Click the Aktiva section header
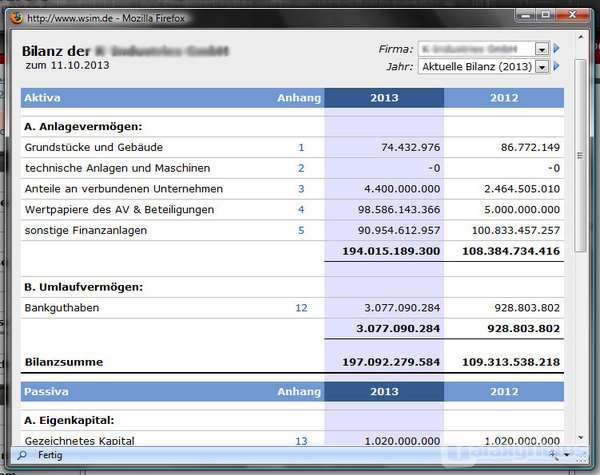600x475 pixels. [42, 98]
